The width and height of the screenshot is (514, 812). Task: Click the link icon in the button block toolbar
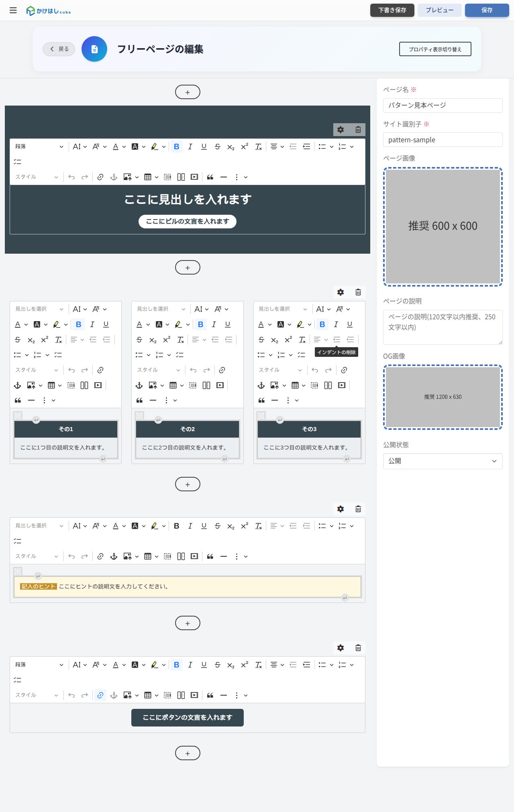point(100,695)
